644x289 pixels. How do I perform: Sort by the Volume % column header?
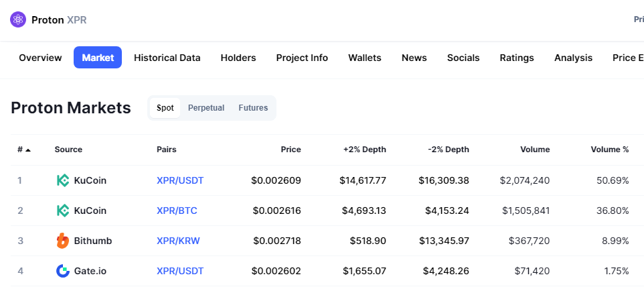pos(610,150)
